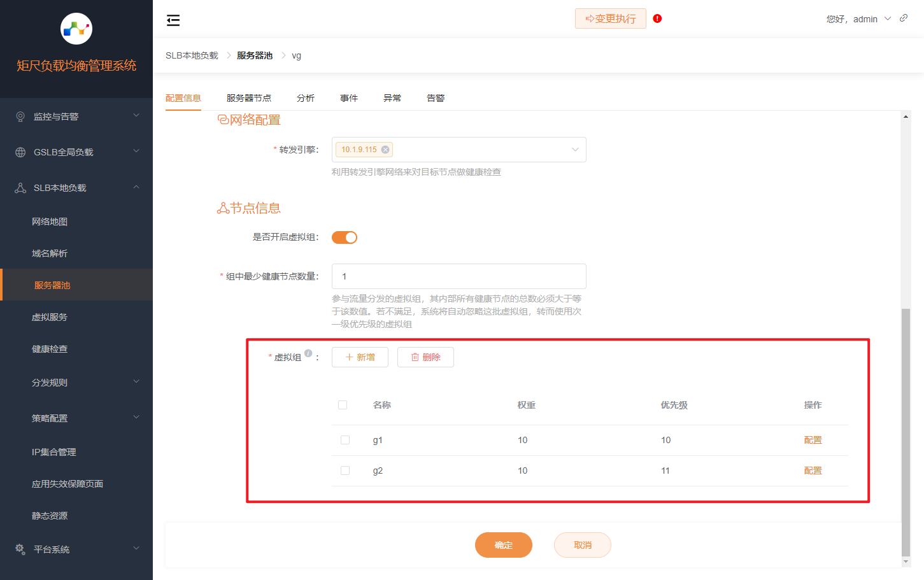
Task: Click the vertical scrollbar thumb
Action: (906, 432)
